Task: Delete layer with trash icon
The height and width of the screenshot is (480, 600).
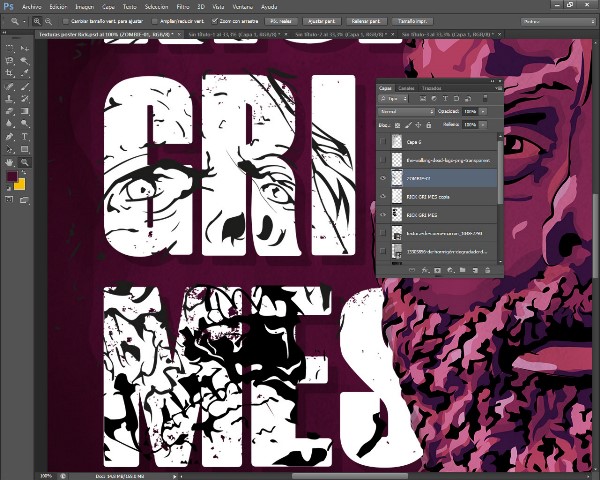Action: click(488, 270)
